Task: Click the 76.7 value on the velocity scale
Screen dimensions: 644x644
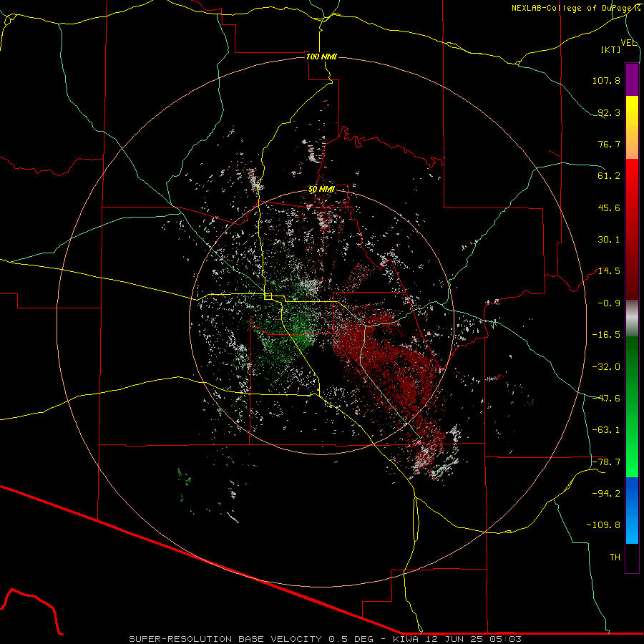Action: [x=609, y=144]
